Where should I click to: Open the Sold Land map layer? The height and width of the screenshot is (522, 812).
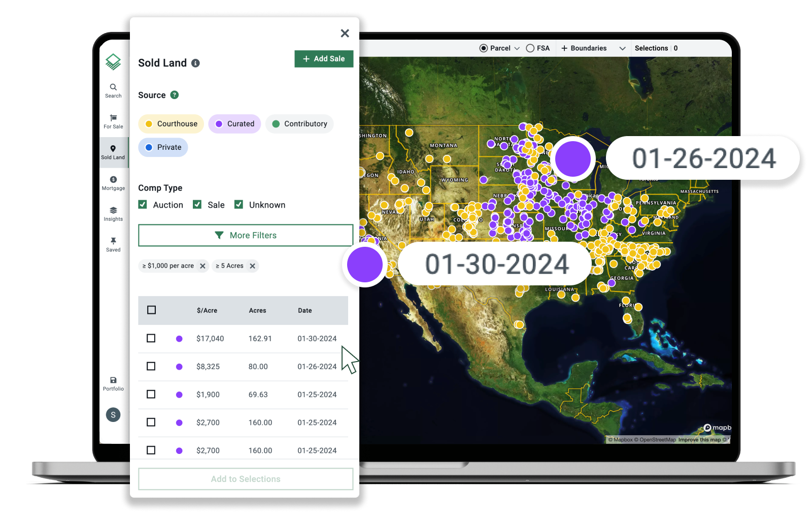[113, 152]
